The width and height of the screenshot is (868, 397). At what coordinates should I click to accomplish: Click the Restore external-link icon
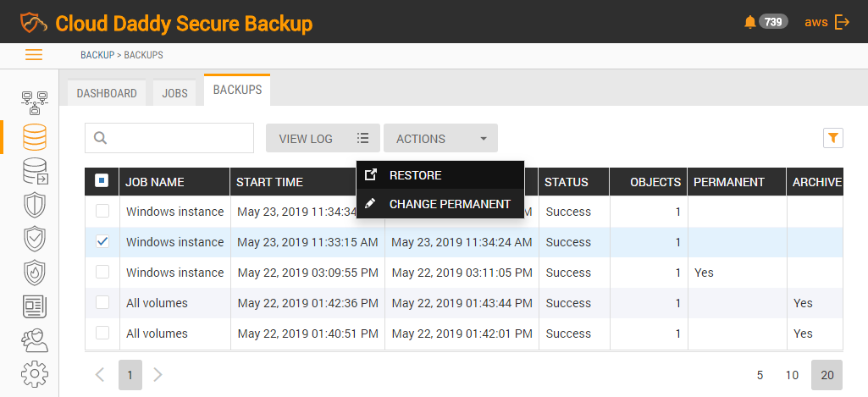click(370, 175)
